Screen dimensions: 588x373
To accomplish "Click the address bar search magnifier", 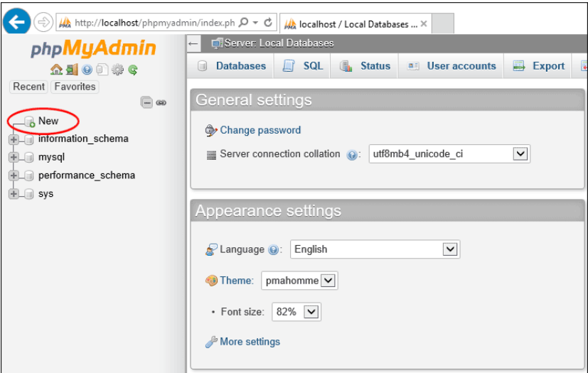I will (243, 23).
